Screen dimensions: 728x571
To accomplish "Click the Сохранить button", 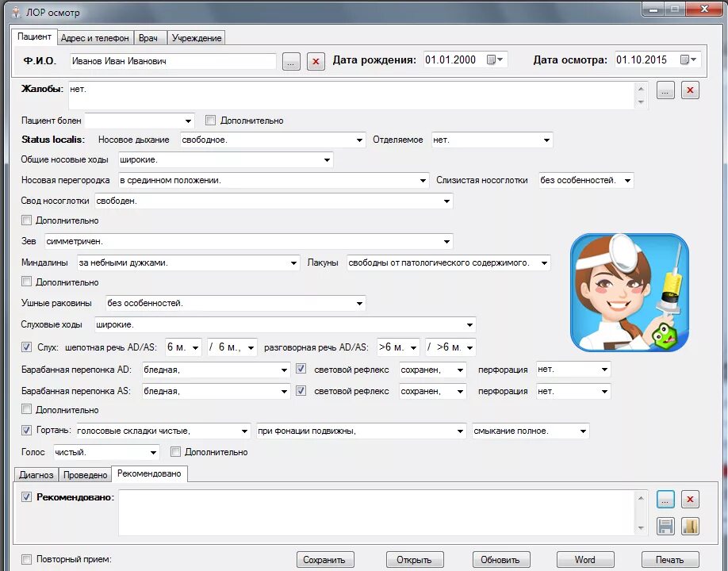I will [x=324, y=560].
